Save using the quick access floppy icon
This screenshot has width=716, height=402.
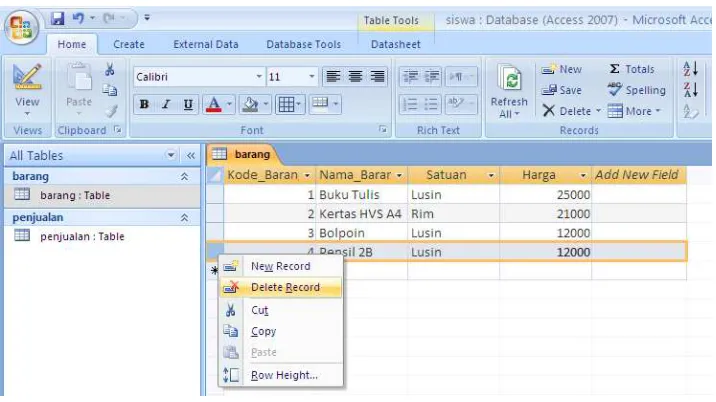tap(58, 18)
